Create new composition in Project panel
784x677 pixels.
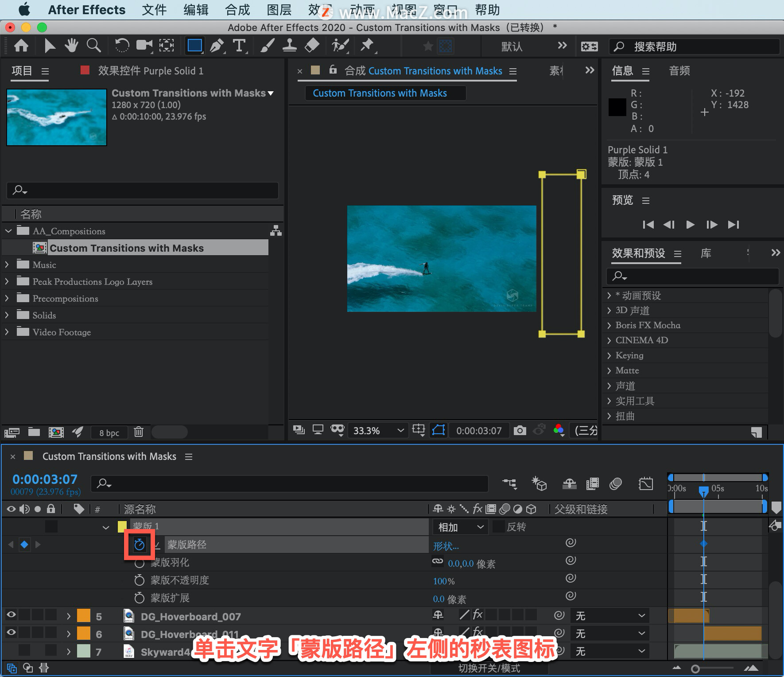click(56, 432)
